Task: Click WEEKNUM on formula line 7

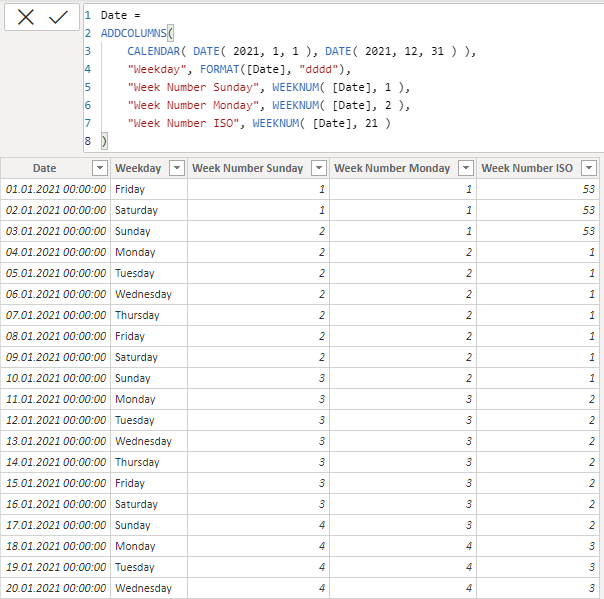Action: point(275,123)
